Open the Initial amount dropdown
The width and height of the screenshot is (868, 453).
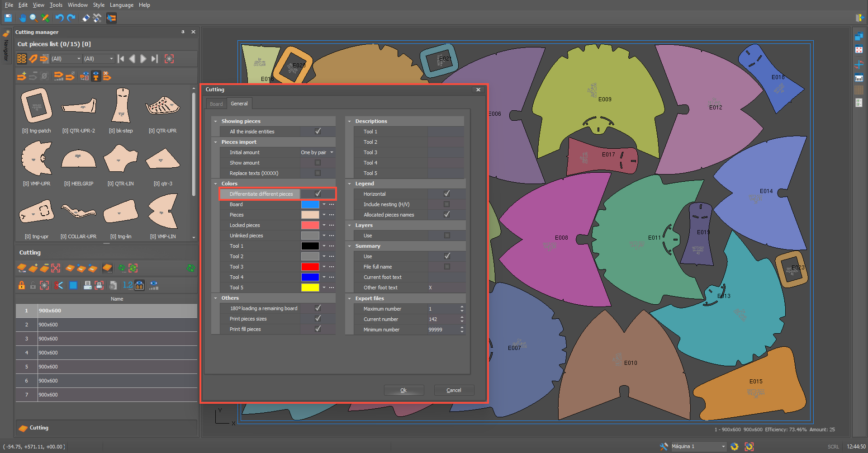(332, 152)
